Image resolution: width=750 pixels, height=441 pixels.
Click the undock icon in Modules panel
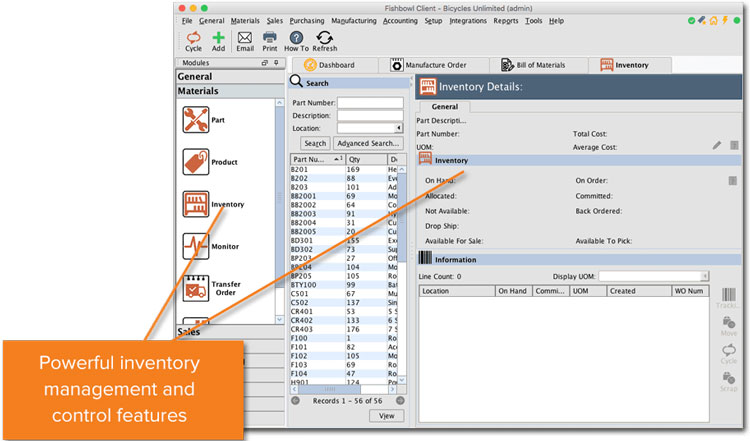point(265,63)
